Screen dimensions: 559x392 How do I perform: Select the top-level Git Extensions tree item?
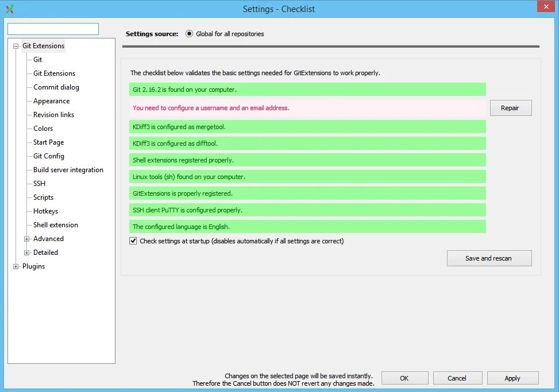(x=43, y=46)
